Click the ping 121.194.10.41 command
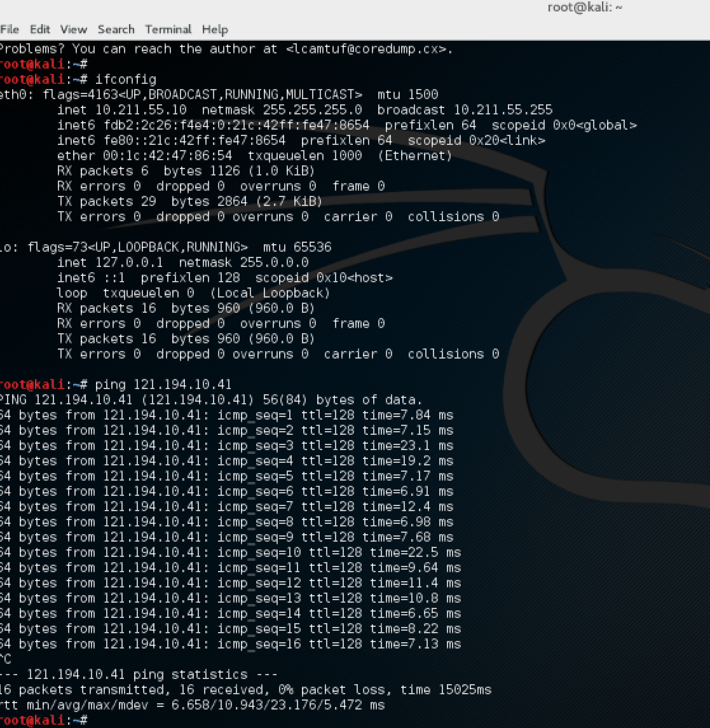 (x=163, y=385)
